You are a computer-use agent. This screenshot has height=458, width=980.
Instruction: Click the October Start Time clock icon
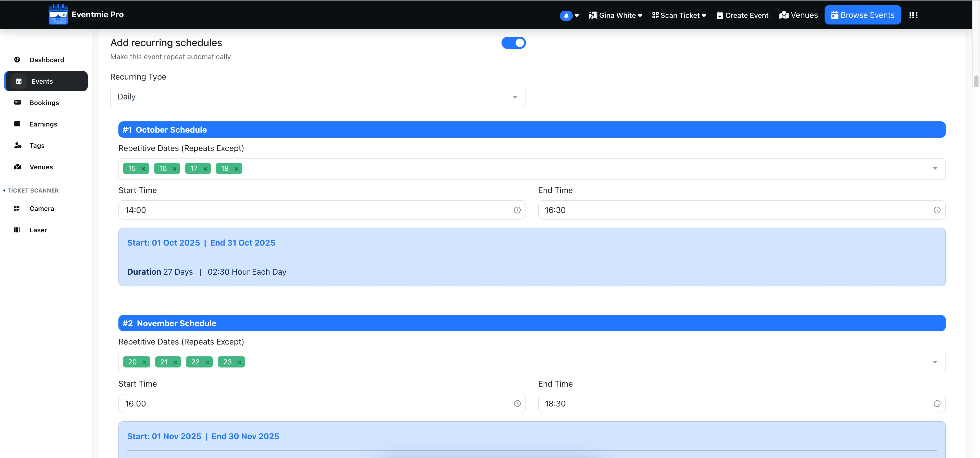[517, 210]
